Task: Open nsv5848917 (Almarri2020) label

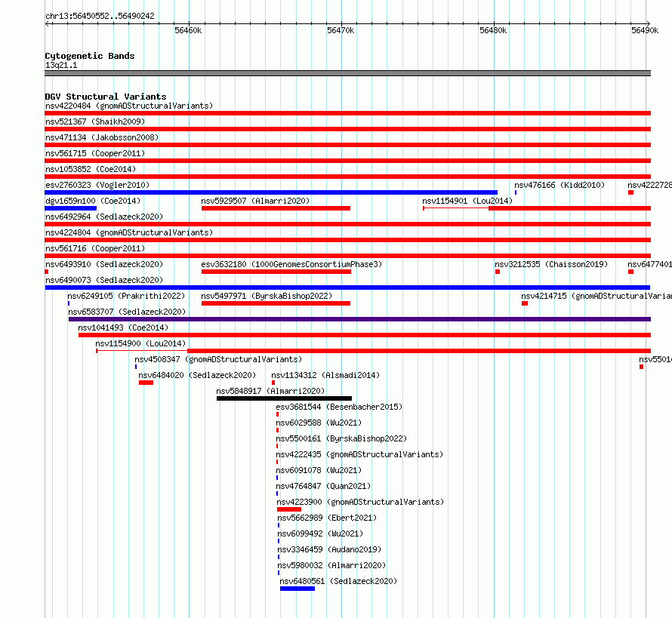Action: point(270,391)
